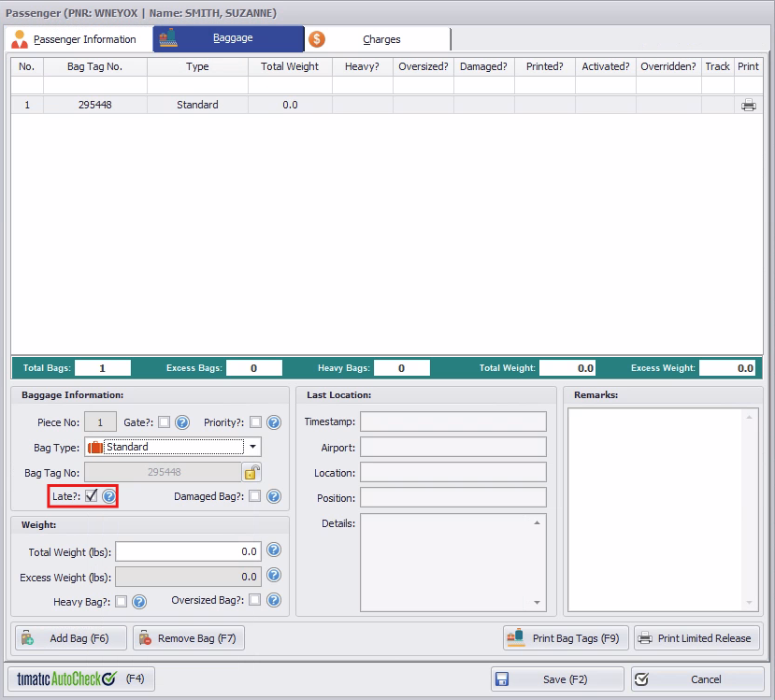The width and height of the screenshot is (775, 700).
Task: Click the Add Bag (F6) button
Action: click(x=71, y=638)
